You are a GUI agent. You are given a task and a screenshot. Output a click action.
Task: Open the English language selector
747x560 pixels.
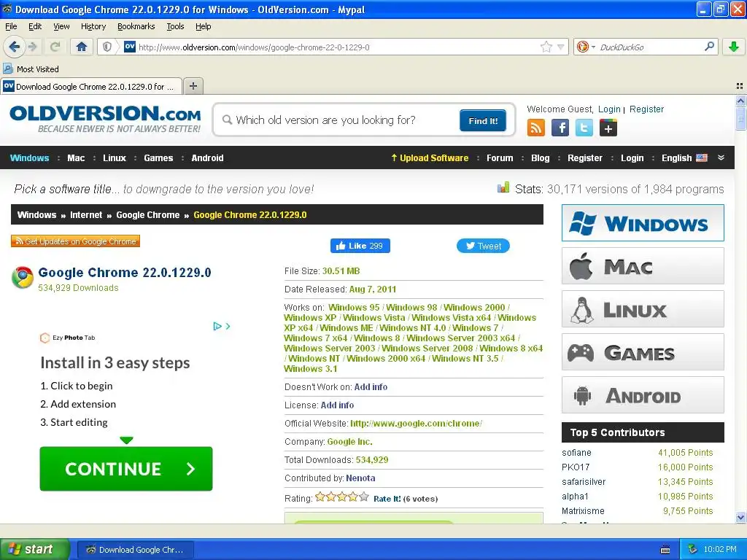684,157
